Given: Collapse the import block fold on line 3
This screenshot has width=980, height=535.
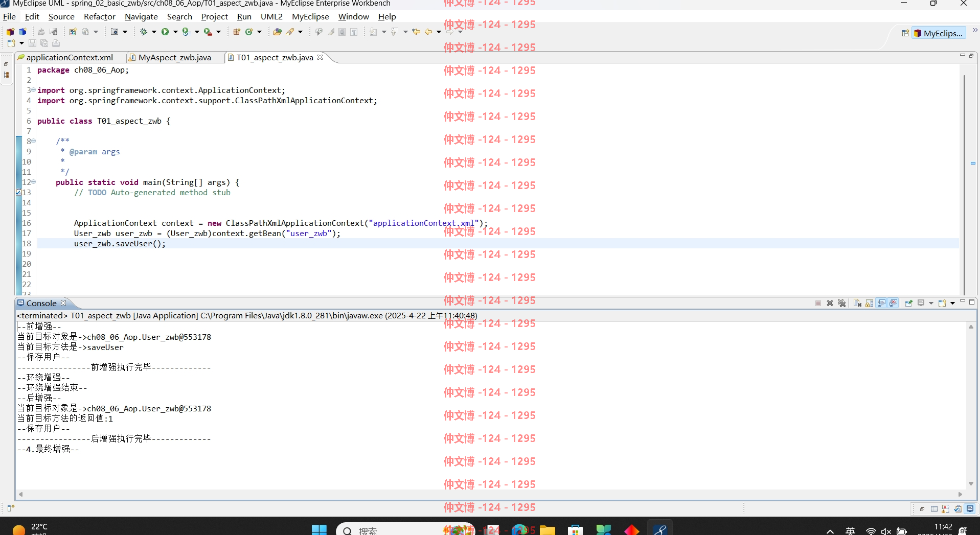Looking at the screenshot, I should 34,90.
